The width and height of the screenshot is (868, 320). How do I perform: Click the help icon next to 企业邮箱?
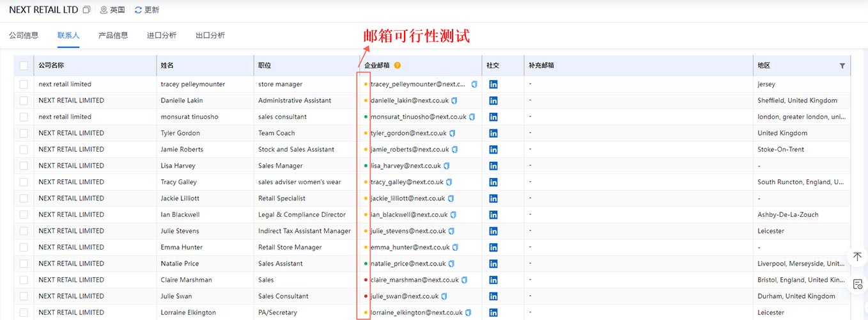[x=397, y=65]
